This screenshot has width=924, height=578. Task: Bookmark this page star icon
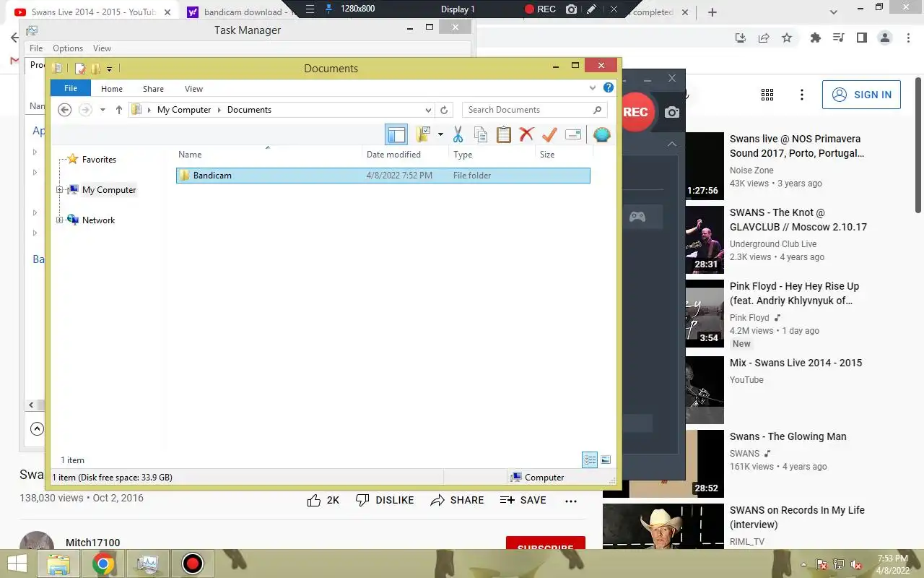click(x=787, y=38)
